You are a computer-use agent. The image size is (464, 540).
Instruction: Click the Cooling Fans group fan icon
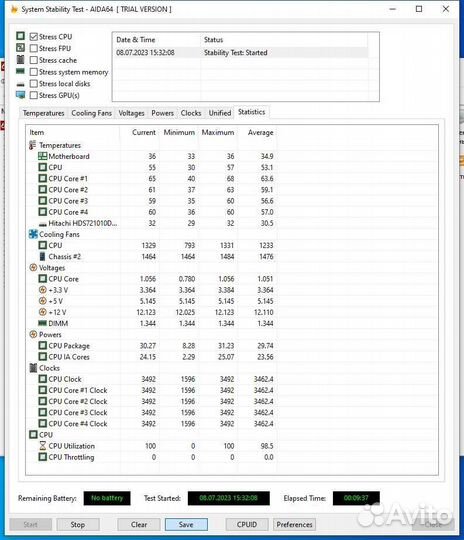(33, 234)
